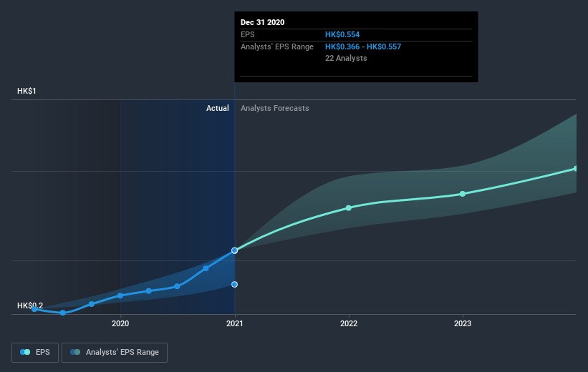
Task: Select the 2023 forecast EPS data point
Action: point(463,194)
